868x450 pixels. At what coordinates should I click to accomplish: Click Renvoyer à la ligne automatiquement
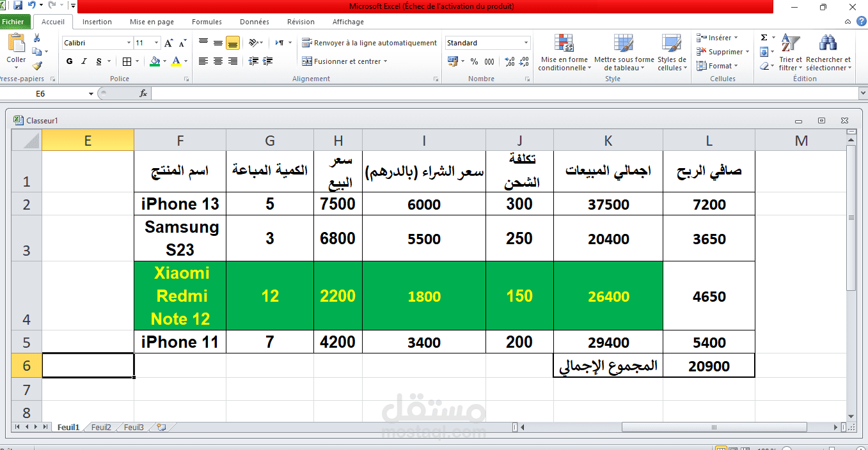pyautogui.click(x=370, y=43)
